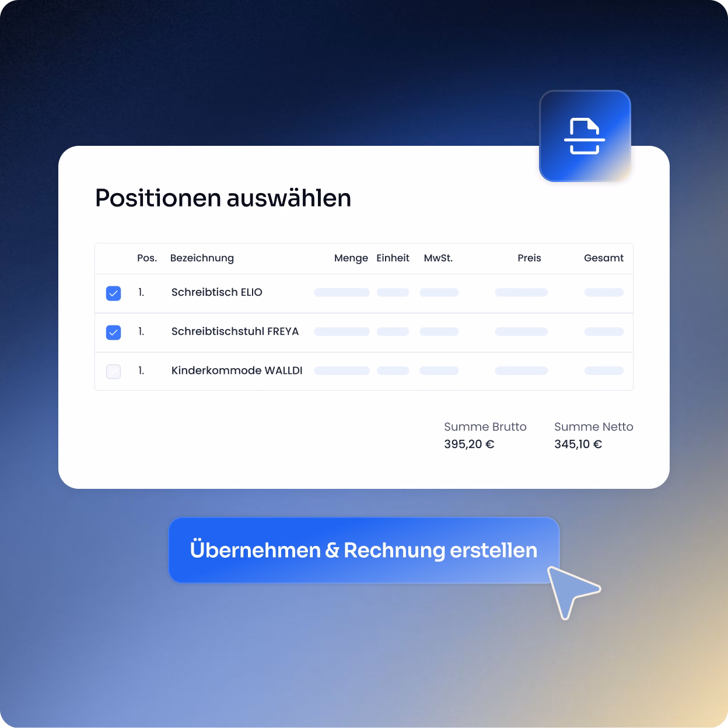Viewport: 728px width, 728px height.
Task: Click the Pos. column header
Action: pyautogui.click(x=147, y=258)
